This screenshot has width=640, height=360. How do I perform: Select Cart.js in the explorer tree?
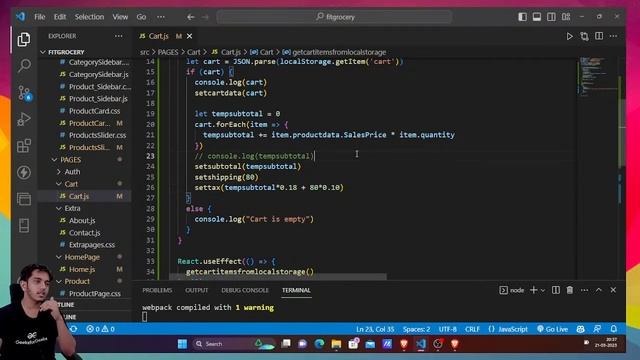79,196
